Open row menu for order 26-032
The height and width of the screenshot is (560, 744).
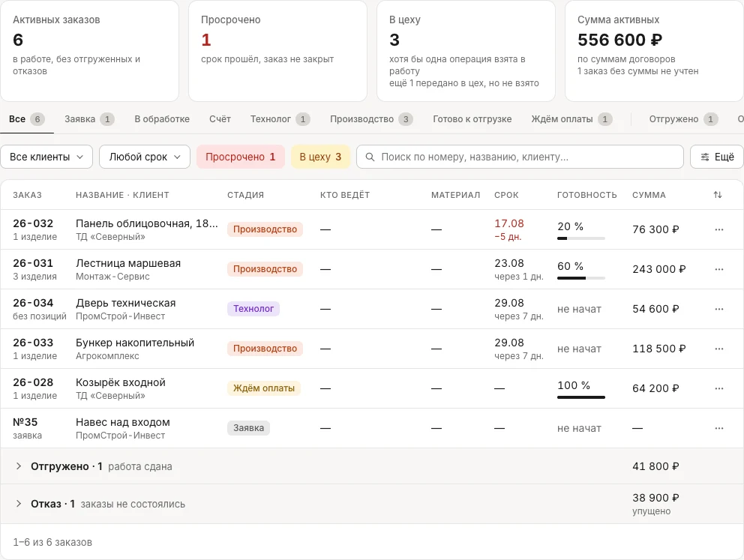718,229
